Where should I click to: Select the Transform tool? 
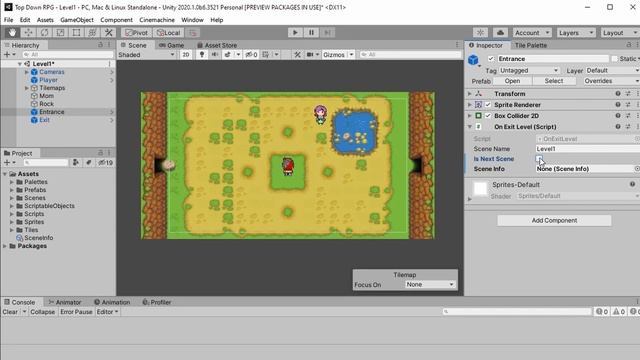[x=92, y=33]
